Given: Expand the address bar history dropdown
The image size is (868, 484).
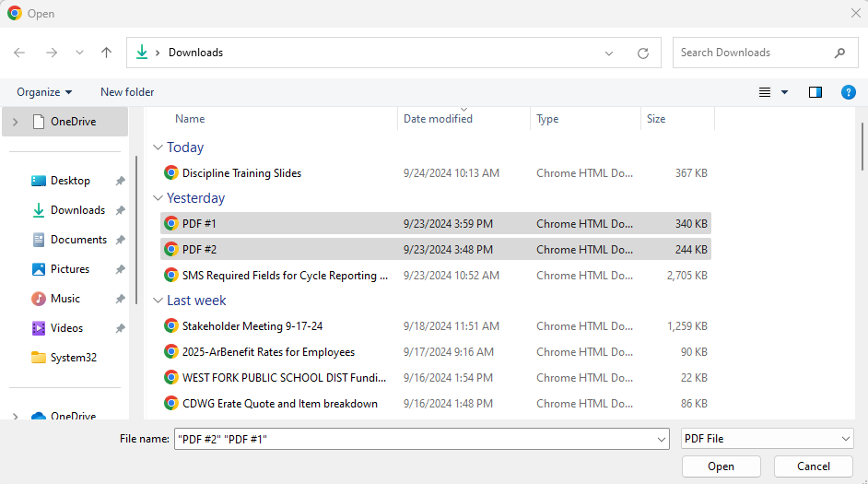Looking at the screenshot, I should (x=609, y=53).
